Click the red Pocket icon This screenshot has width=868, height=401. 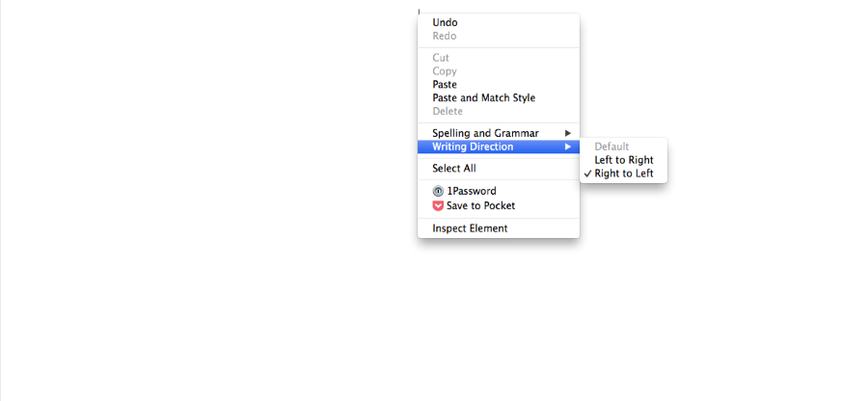click(x=438, y=205)
